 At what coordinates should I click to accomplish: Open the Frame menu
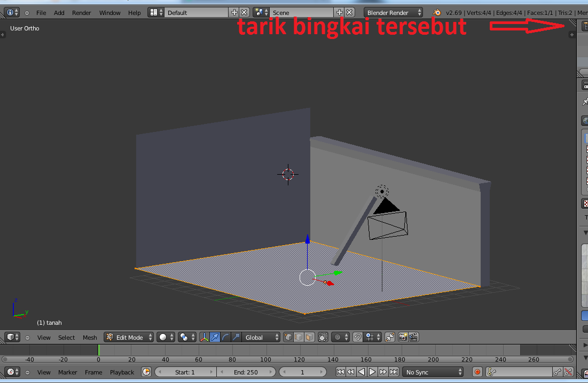point(93,372)
